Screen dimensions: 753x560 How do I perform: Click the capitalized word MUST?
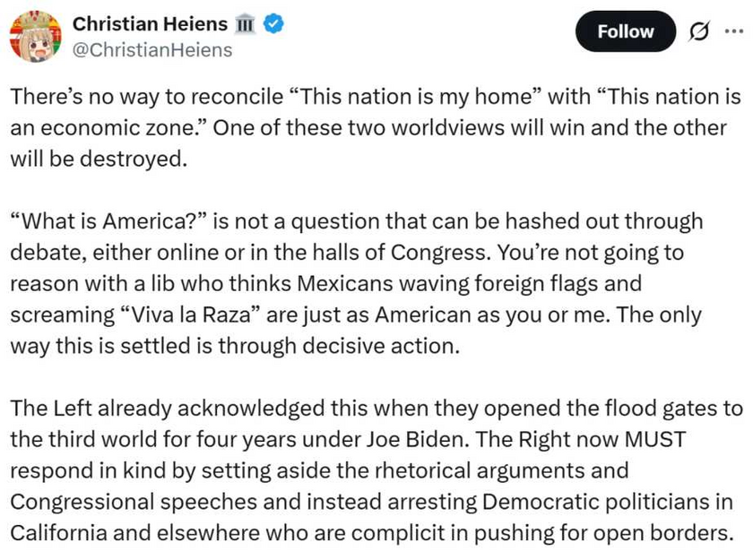click(655, 440)
